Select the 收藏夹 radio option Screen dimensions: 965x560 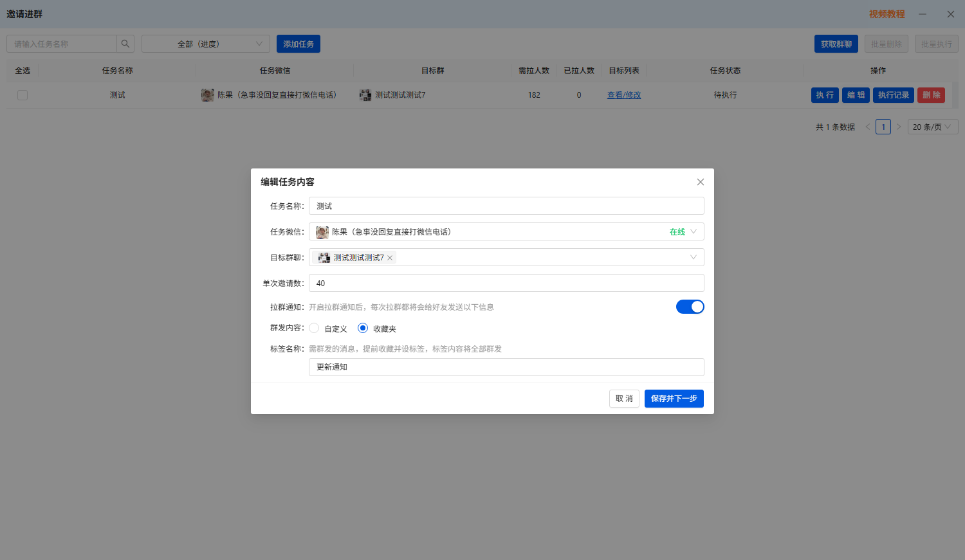[363, 328]
